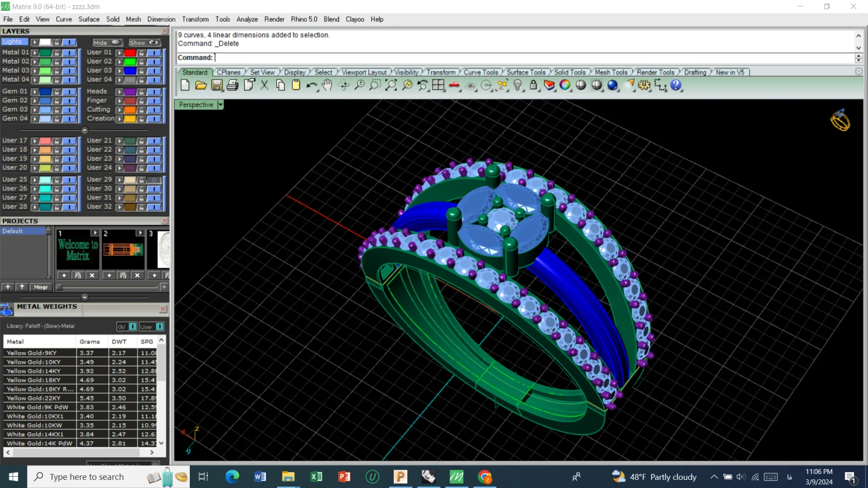Click the plus button below the Default project list

pyautogui.click(x=8, y=287)
